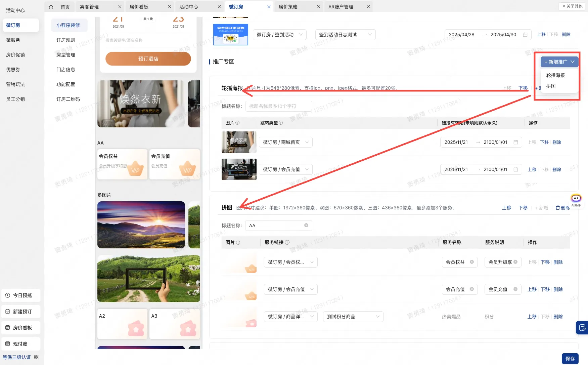Open the 微订房/商城首页 jump type dropdown

pos(285,142)
